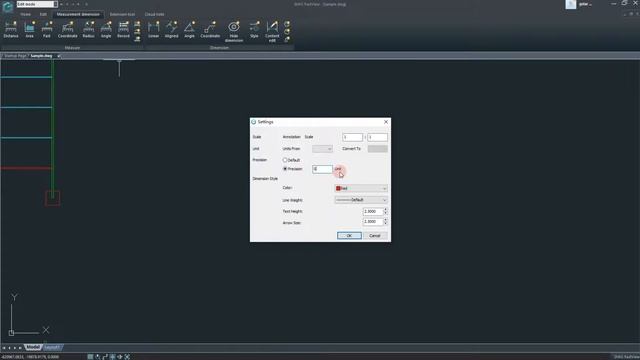640x360 pixels.
Task: Click the Text Height value field
Action: click(x=373, y=211)
